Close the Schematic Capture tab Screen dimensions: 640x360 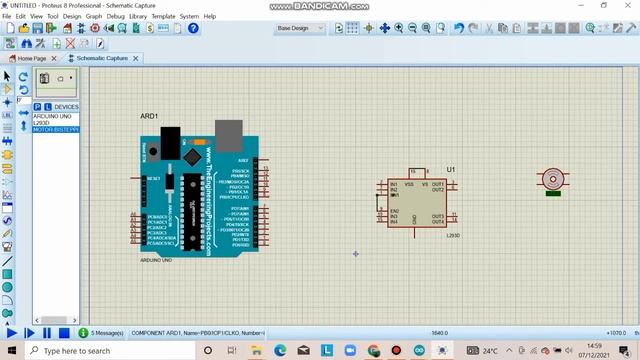click(x=136, y=58)
